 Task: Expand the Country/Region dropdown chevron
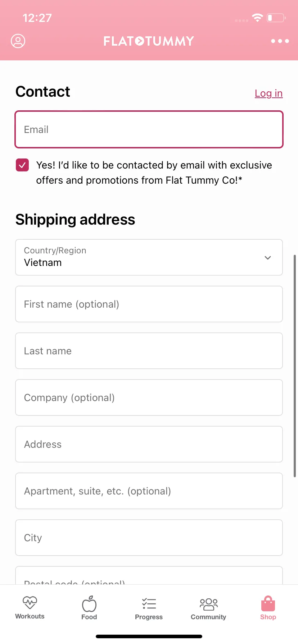(268, 258)
